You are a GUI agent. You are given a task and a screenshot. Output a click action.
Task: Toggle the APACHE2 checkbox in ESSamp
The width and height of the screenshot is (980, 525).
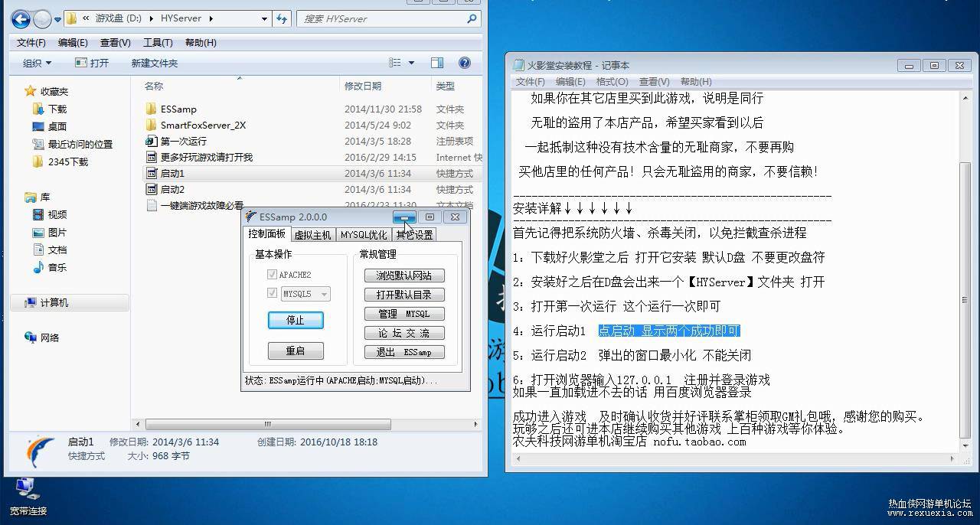(272, 275)
